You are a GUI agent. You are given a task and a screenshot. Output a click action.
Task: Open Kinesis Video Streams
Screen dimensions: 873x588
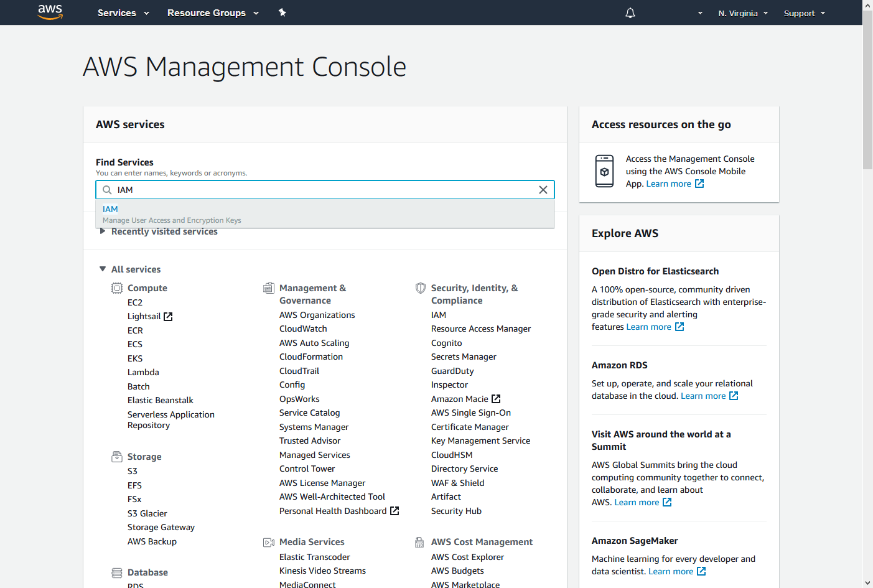pos(322,571)
